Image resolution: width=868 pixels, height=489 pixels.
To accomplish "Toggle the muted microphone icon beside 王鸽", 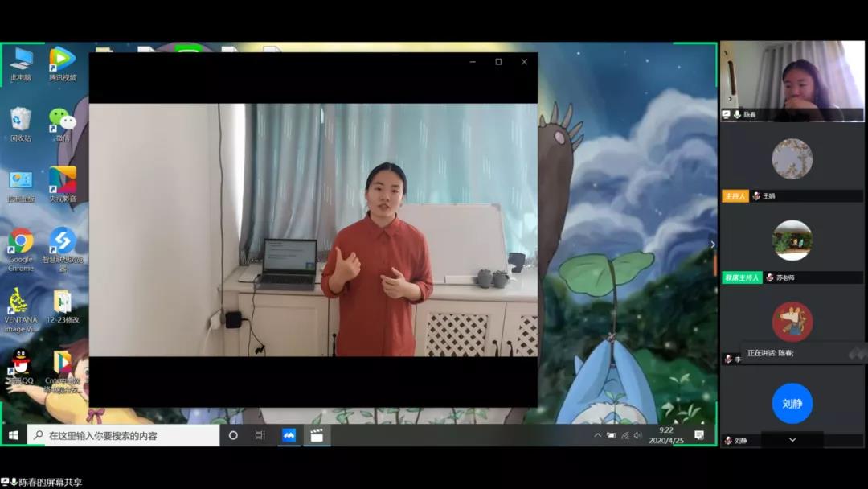I will (756, 196).
